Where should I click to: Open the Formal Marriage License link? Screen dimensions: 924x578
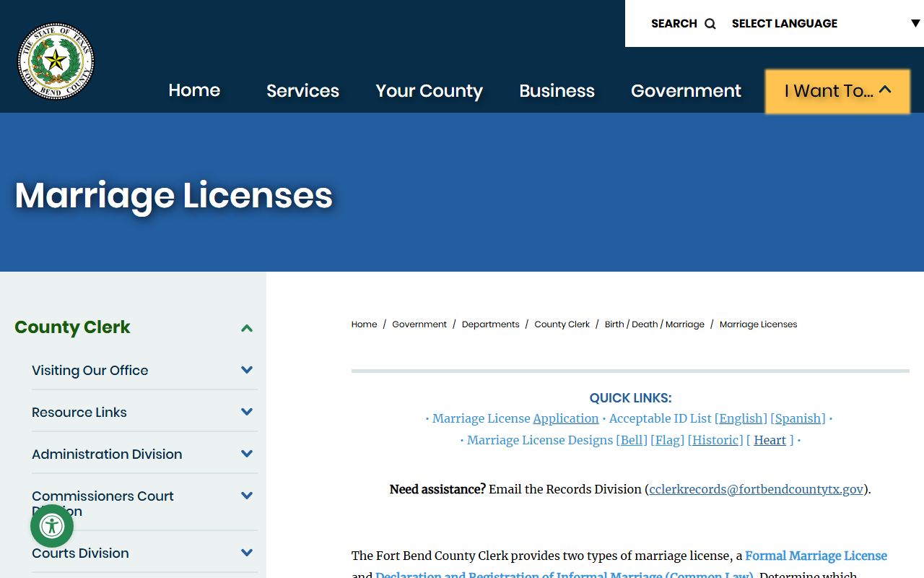[x=816, y=556]
